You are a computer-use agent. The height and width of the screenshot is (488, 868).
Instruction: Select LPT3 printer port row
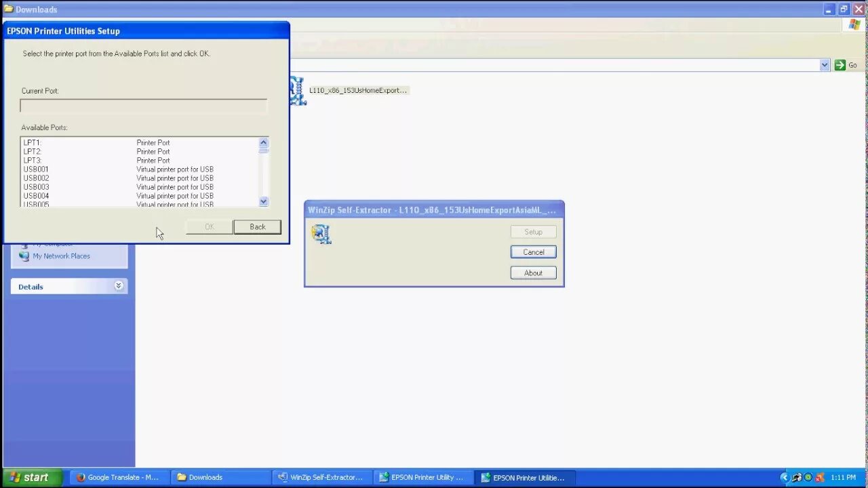(x=140, y=161)
